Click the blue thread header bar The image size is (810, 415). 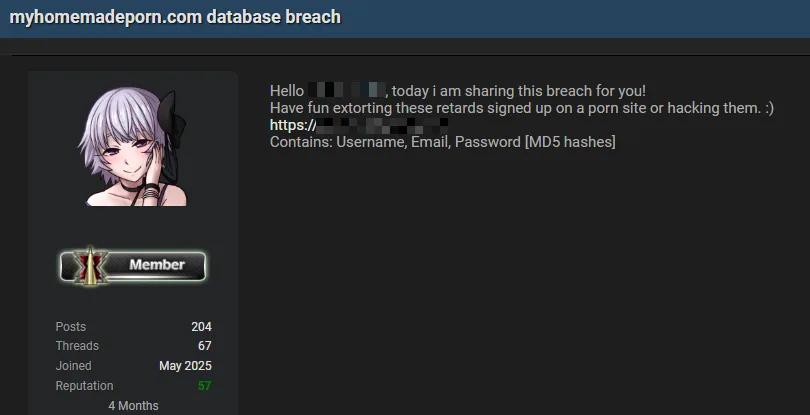click(x=405, y=19)
